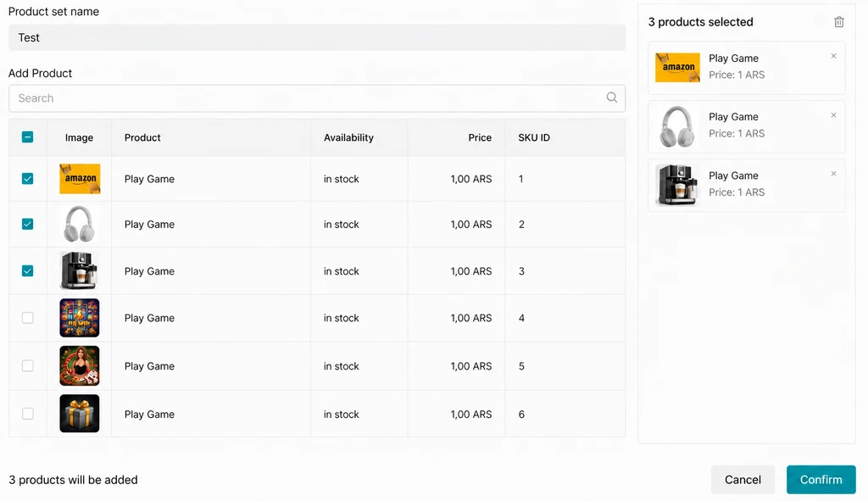Remove the Amazon product from the selected list

pyautogui.click(x=834, y=56)
